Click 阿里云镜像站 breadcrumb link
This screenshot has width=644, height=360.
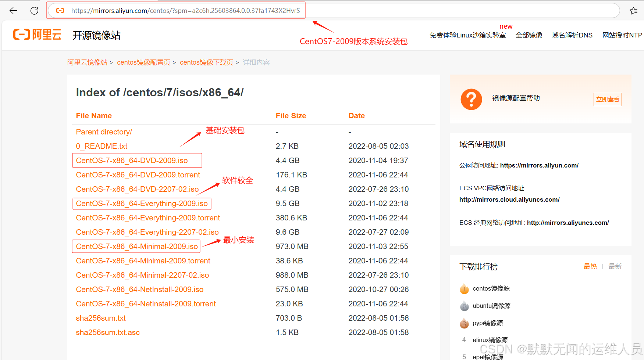point(87,62)
